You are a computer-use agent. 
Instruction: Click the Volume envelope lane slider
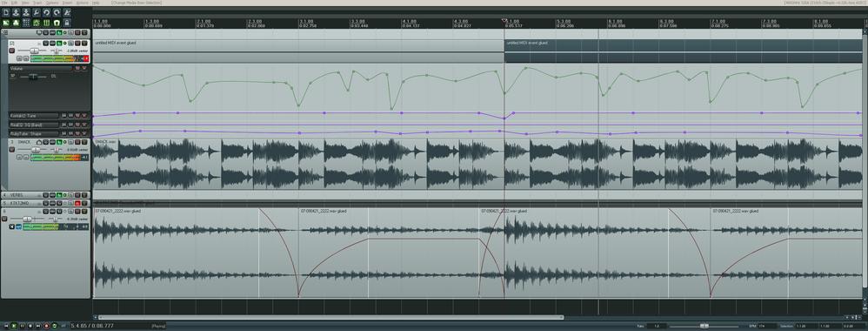tap(33, 76)
